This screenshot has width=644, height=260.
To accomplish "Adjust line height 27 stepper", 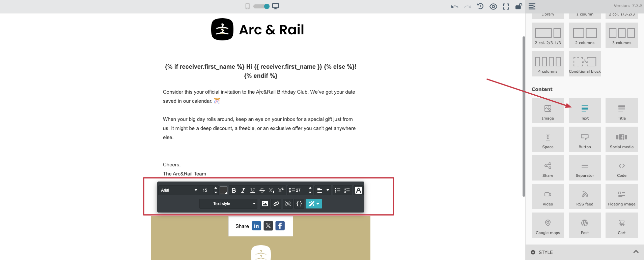I will point(310,190).
